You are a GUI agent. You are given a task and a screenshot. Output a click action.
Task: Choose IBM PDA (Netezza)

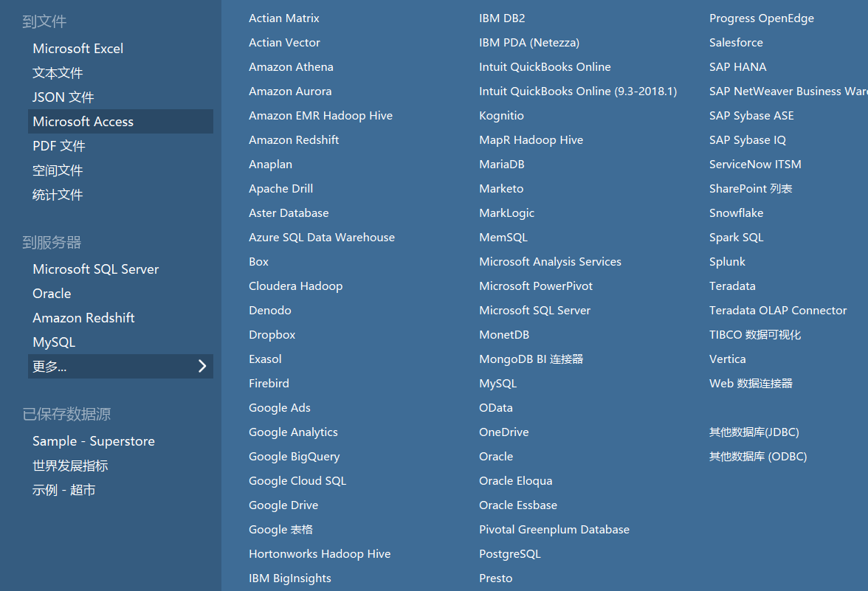click(529, 43)
